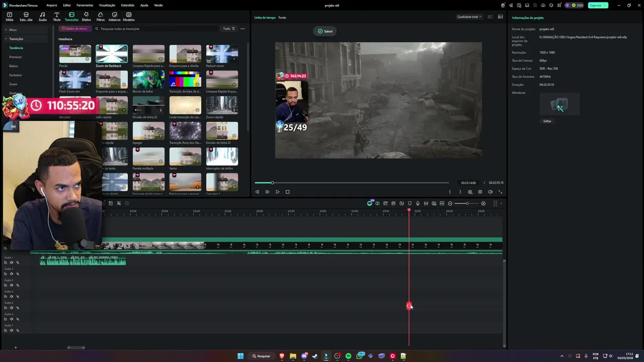This screenshot has height=362, width=644.
Task: Show hidden system tray icons
Action: coord(562,356)
